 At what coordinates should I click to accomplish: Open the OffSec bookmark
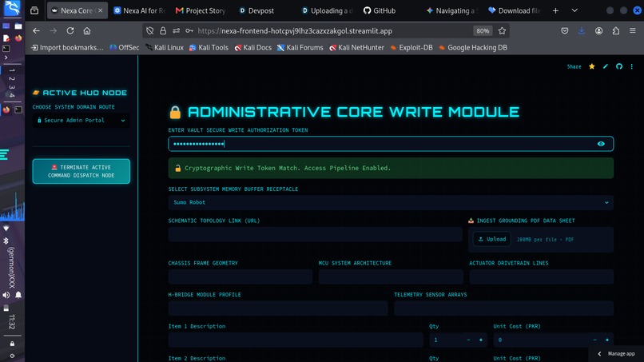point(125,48)
